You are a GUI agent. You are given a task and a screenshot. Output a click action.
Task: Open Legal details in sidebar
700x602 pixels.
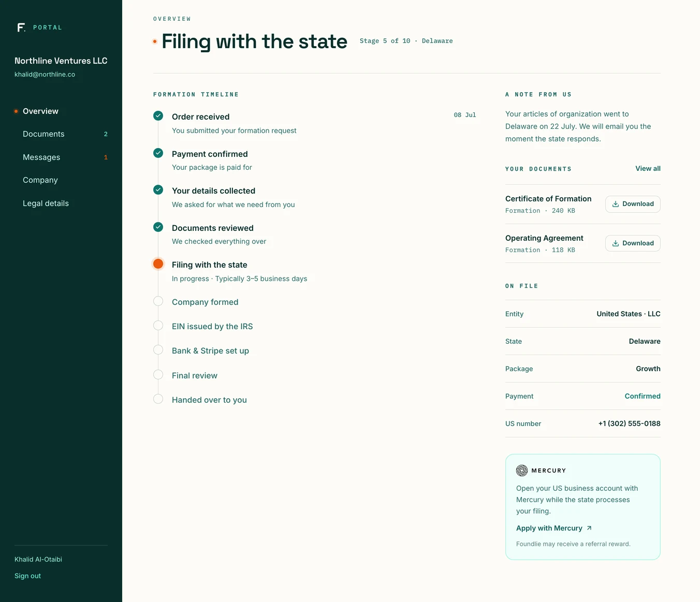click(61, 203)
